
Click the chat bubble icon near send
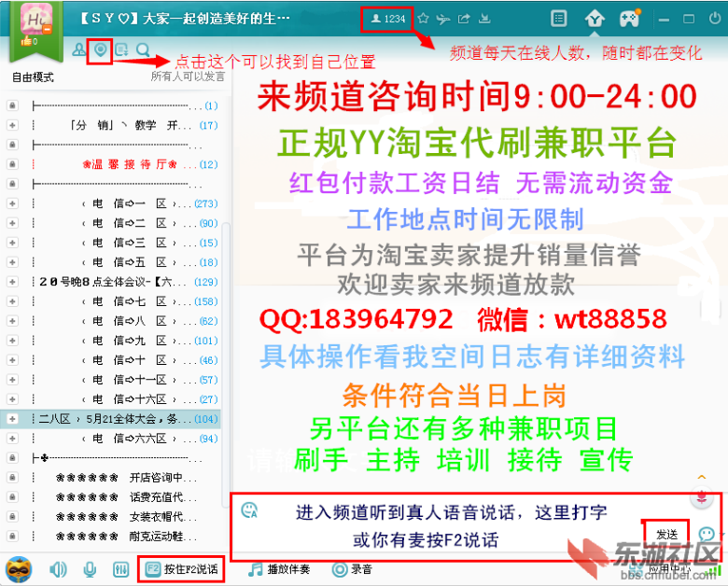(x=707, y=534)
